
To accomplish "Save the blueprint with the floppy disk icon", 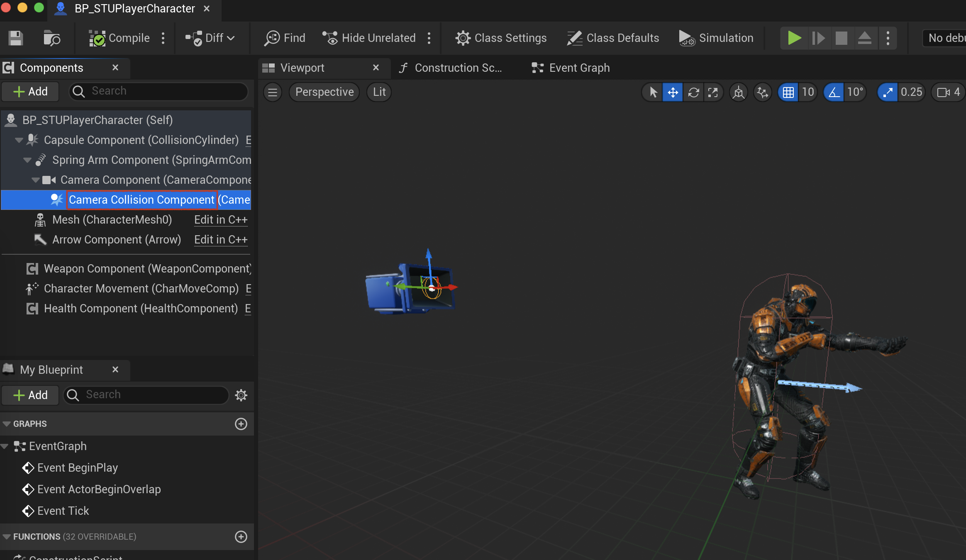I will pos(16,38).
